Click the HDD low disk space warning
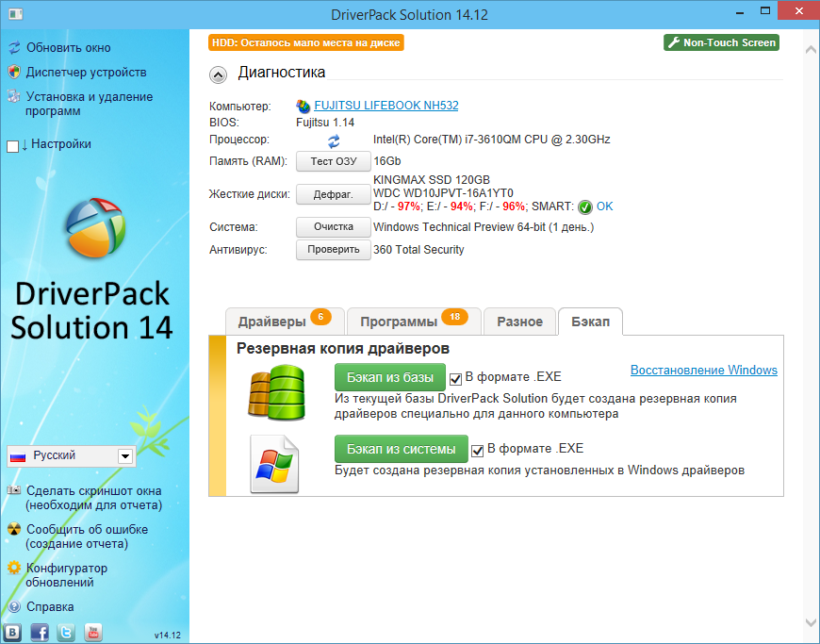The width and height of the screenshot is (820, 644). 306,42
